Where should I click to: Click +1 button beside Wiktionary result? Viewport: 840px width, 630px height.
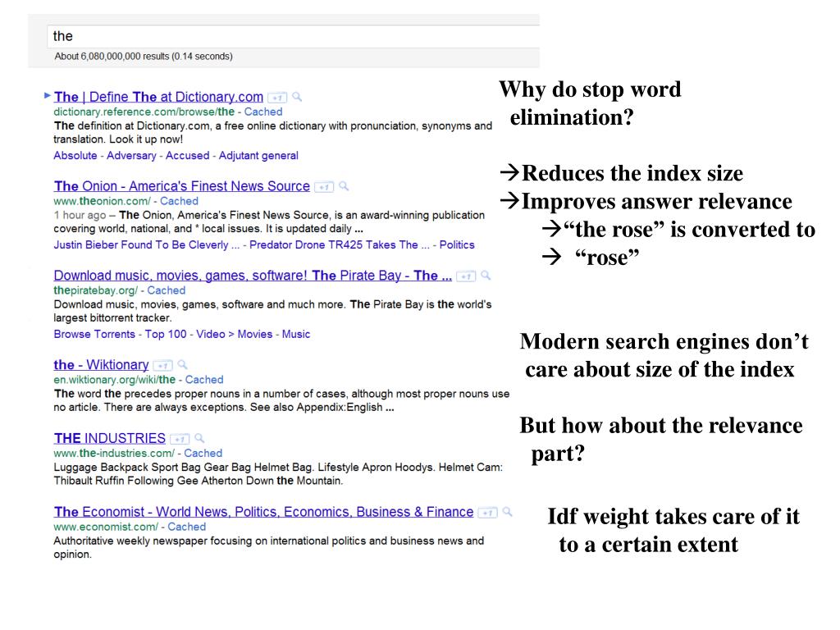click(x=162, y=366)
